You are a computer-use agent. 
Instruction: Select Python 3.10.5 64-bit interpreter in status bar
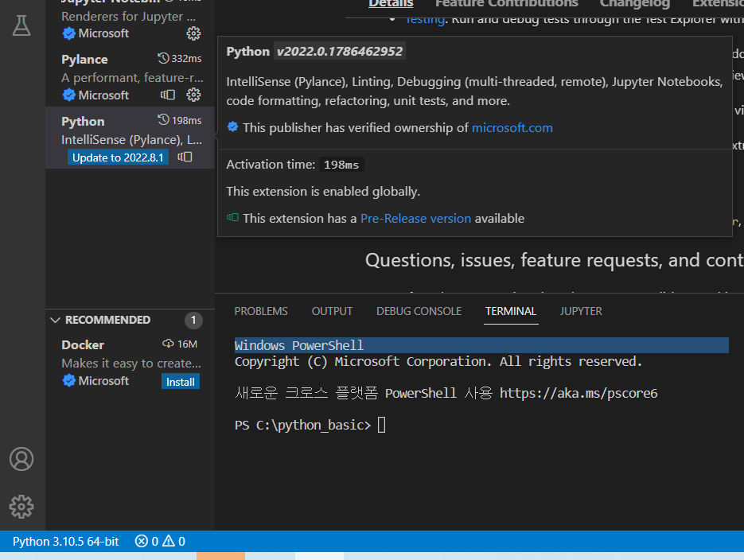point(65,542)
